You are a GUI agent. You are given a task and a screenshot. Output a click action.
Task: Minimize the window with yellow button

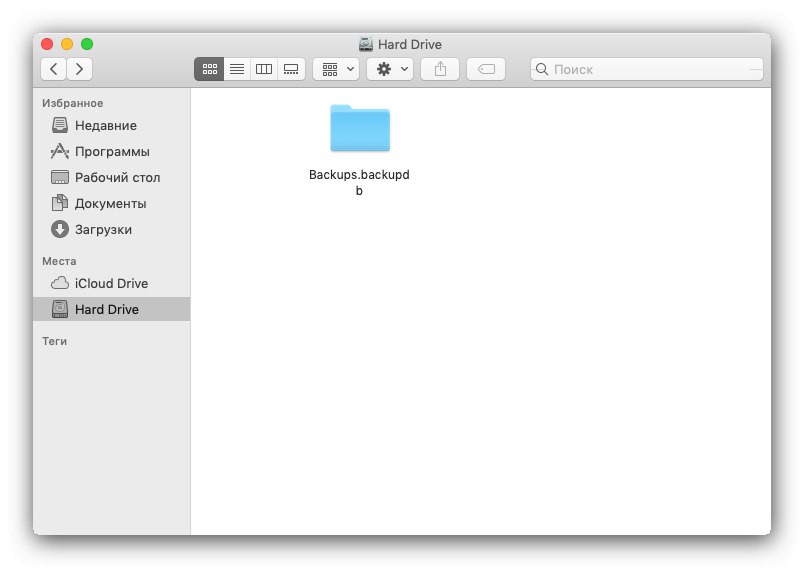(67, 44)
